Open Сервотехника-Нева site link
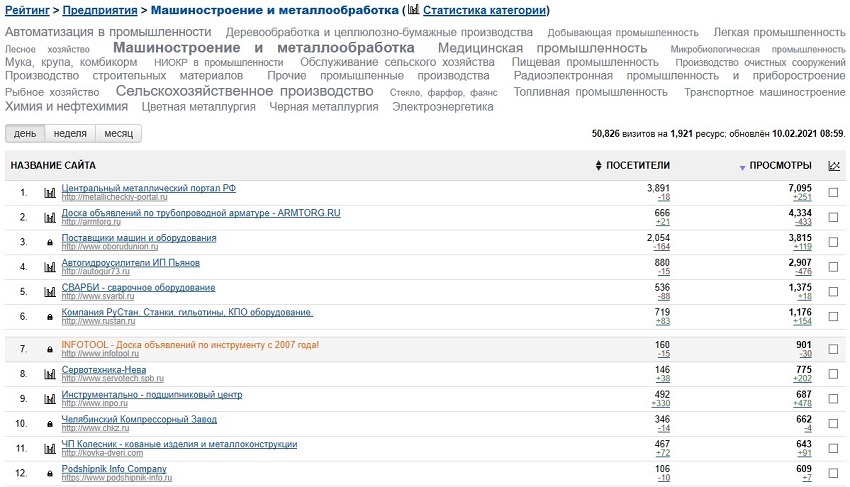This screenshot has width=850, height=487. pos(104,370)
